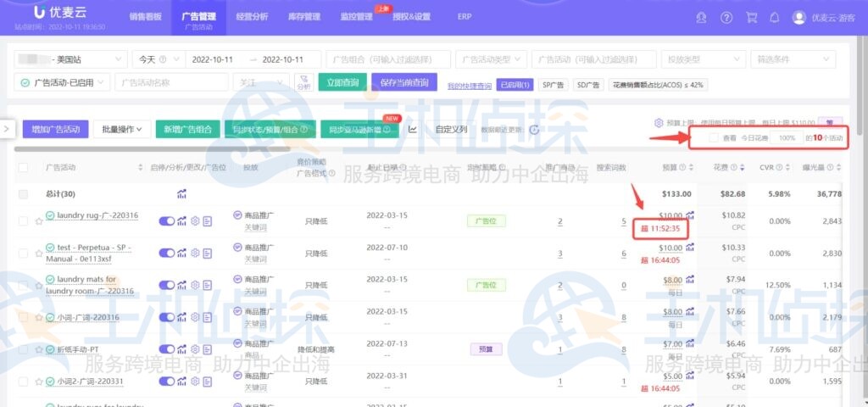Tick the checkbox for 小词-广词-220316 row
Screen dimensions: 868x407
pos(23,317)
